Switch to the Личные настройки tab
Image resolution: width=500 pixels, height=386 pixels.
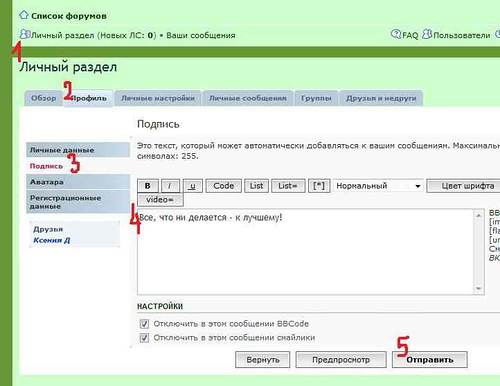point(158,98)
